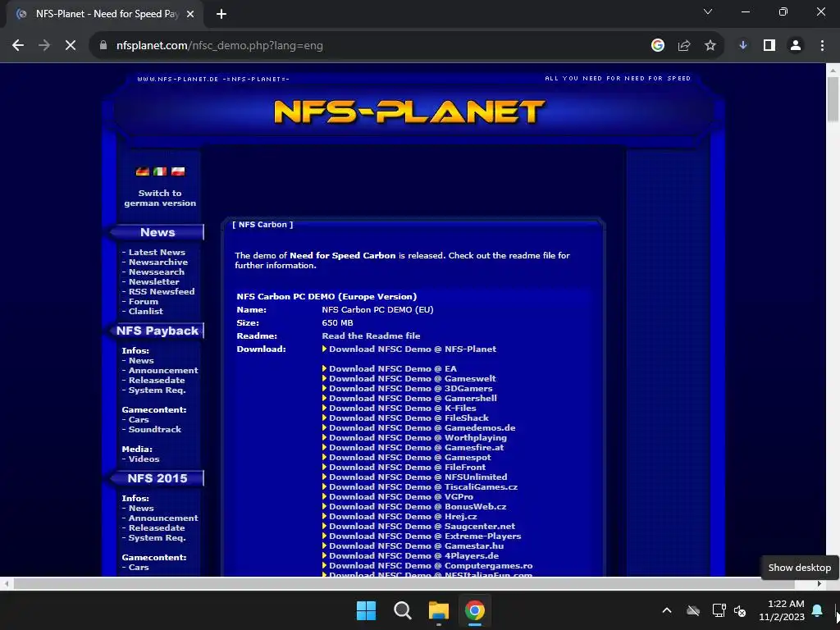
Task: Open the News section header
Action: tap(157, 232)
